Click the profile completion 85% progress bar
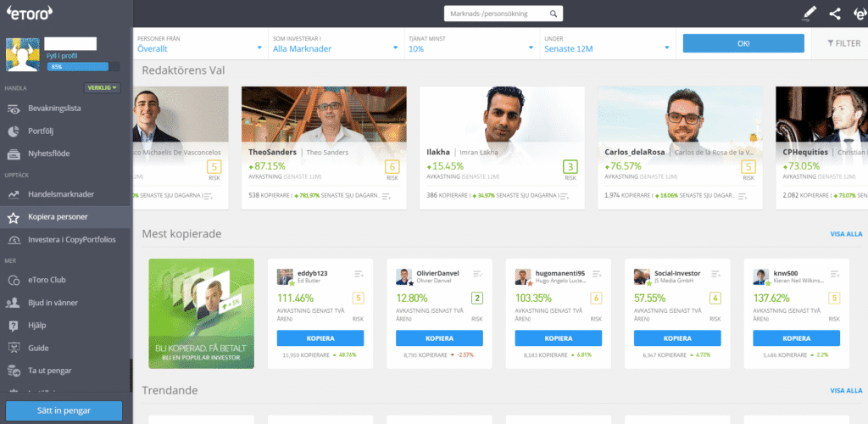 pos(77,66)
